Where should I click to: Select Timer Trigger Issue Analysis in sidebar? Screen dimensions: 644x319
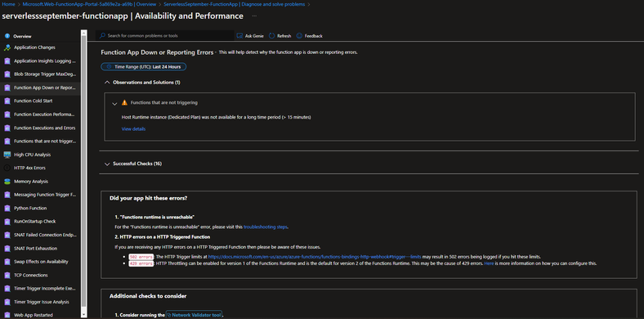[x=42, y=302]
